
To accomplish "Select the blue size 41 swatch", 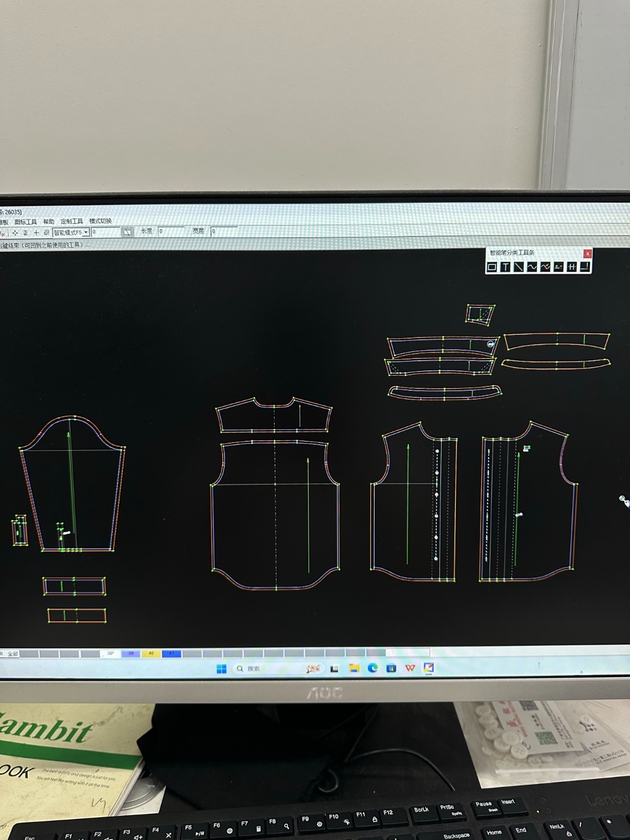I will pyautogui.click(x=171, y=653).
